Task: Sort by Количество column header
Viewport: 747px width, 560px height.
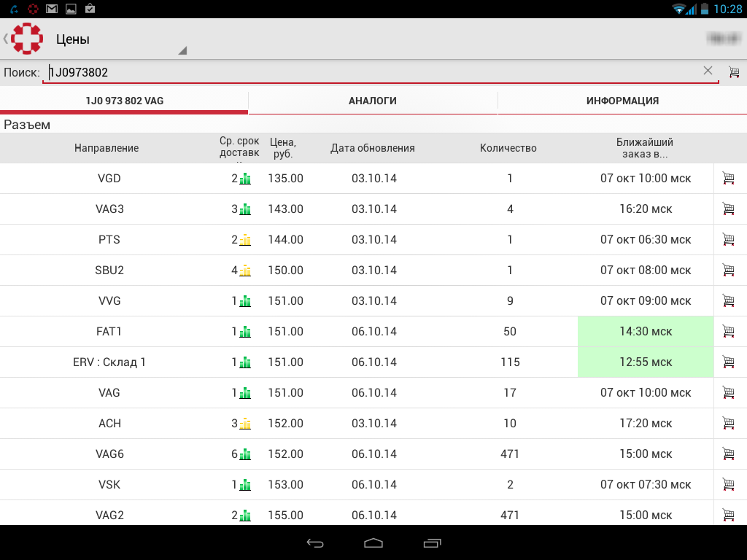Action: click(508, 148)
